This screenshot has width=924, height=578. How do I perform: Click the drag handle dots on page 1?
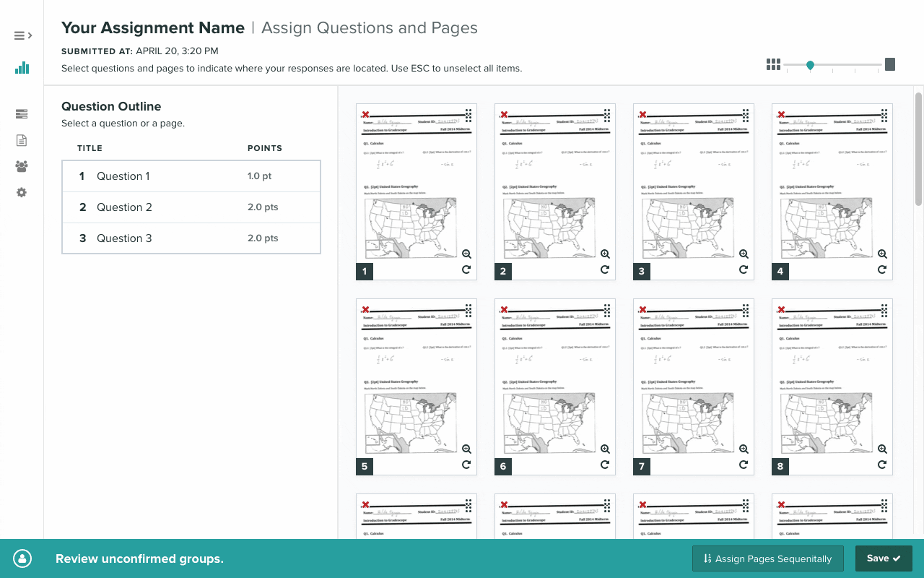468,116
